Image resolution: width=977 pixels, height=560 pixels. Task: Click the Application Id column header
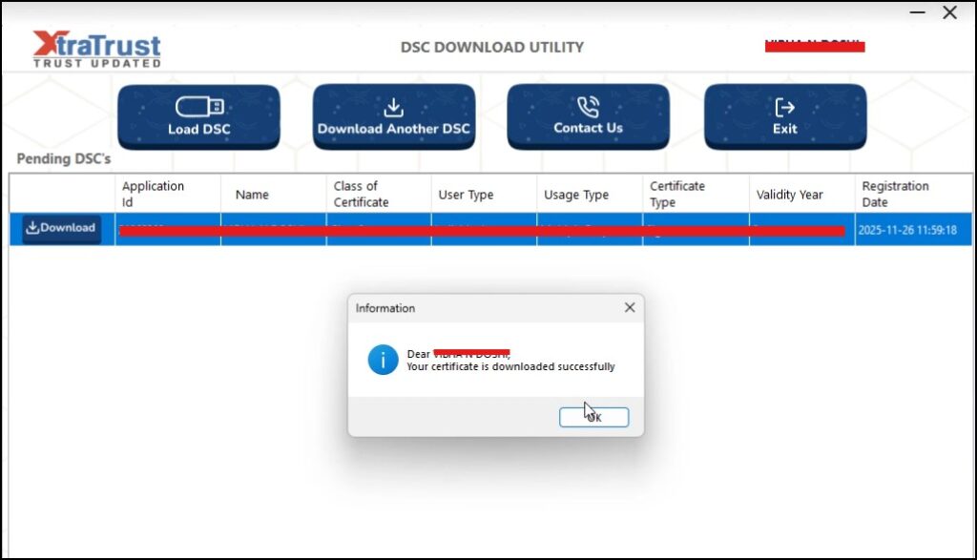pos(154,194)
